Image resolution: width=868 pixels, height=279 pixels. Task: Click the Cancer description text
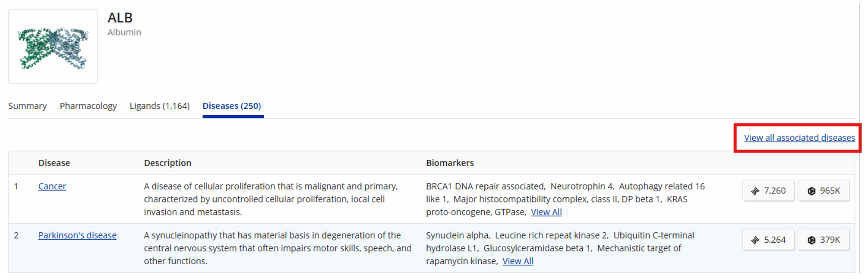coord(271,199)
